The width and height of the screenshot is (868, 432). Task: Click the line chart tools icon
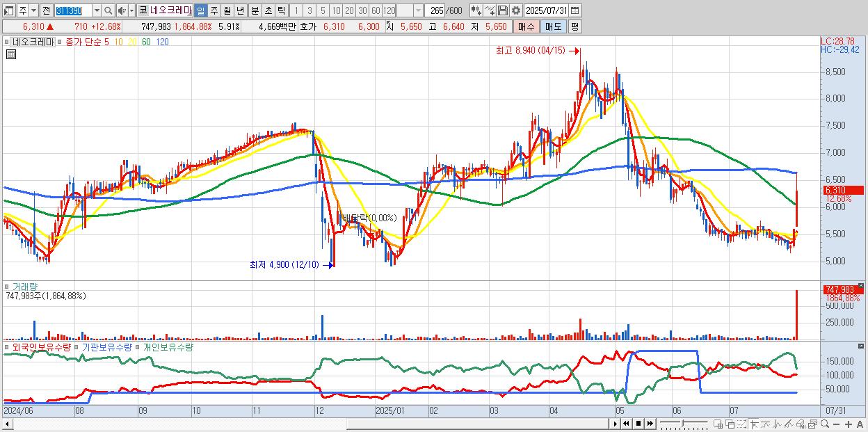[x=490, y=10]
